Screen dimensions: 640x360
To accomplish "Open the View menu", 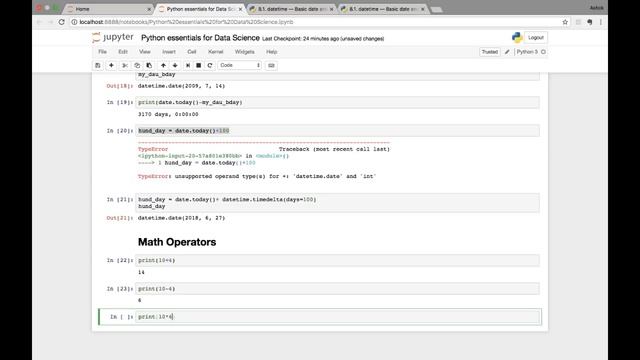I will click(x=144, y=52).
